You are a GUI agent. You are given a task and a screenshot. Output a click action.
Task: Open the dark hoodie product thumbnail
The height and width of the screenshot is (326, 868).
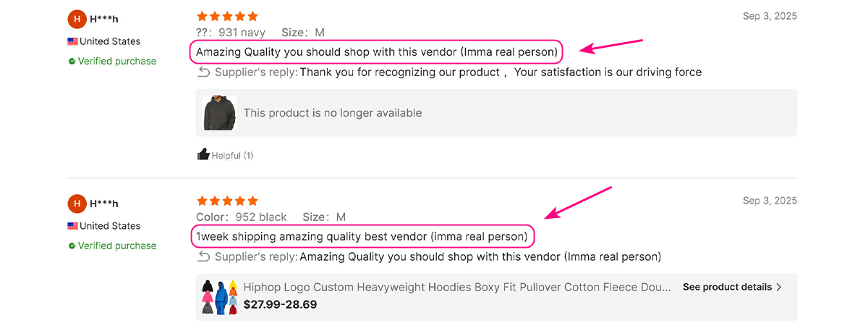click(x=219, y=113)
